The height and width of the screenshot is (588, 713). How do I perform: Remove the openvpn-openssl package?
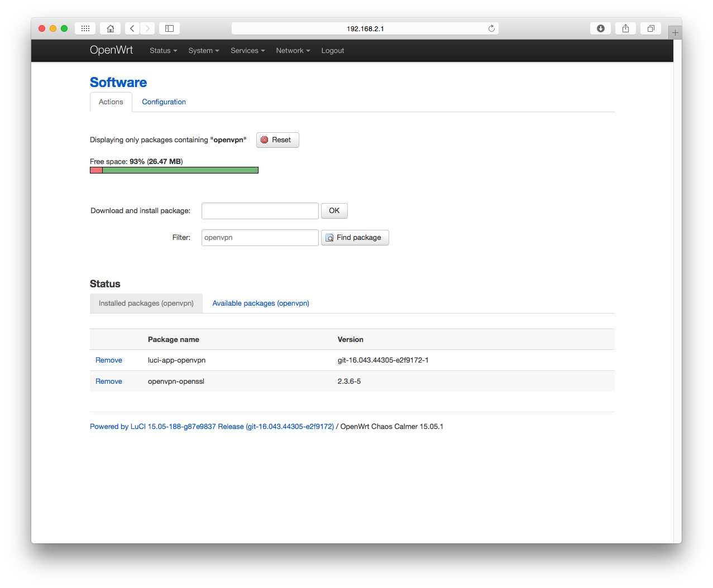[x=109, y=382]
